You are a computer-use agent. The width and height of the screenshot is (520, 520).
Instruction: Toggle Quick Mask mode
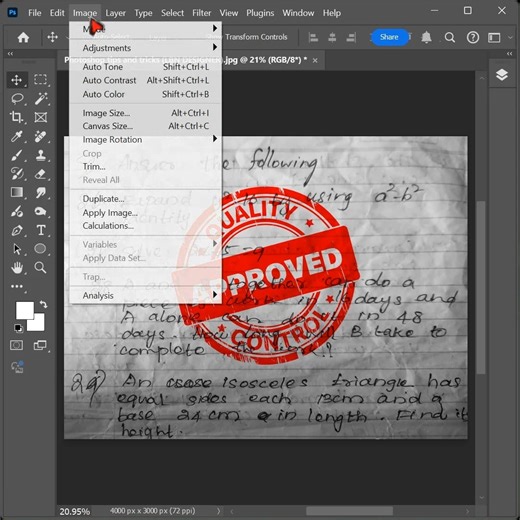[16, 345]
